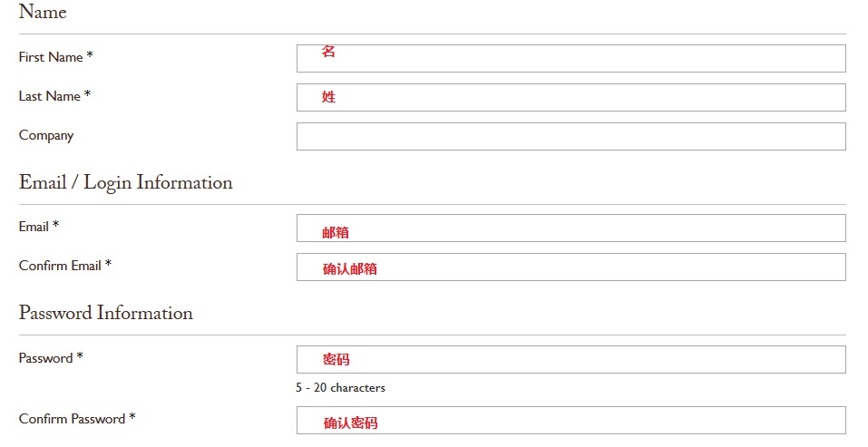The width and height of the screenshot is (868, 447).
Task: Click the "Email / Login Information" heading
Action: [125, 182]
